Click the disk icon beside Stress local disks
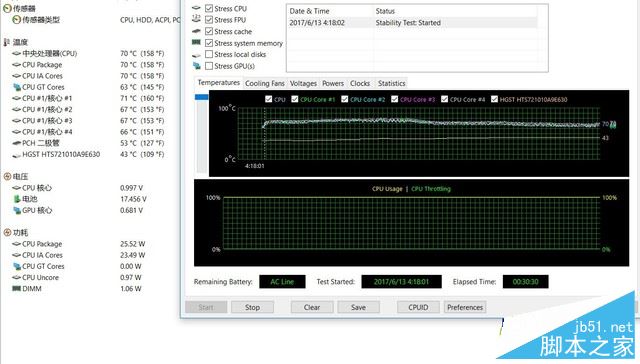This screenshot has height=364, width=640. coord(196,55)
